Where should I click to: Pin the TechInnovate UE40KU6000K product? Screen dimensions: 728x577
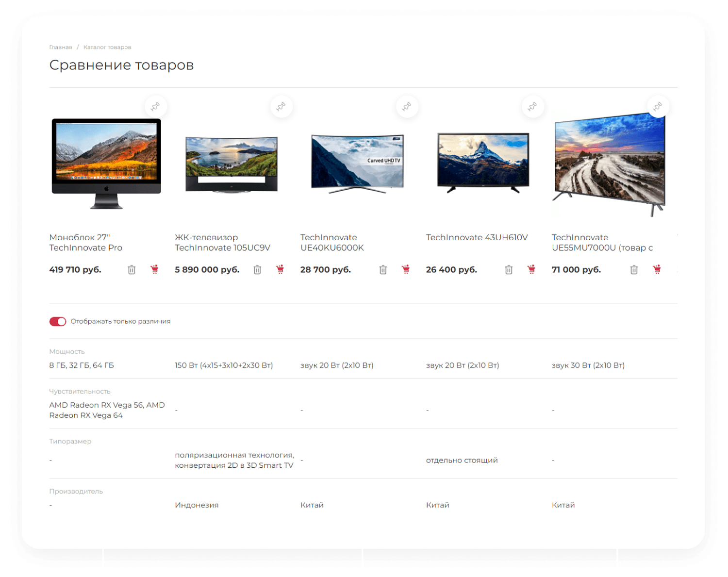407,106
